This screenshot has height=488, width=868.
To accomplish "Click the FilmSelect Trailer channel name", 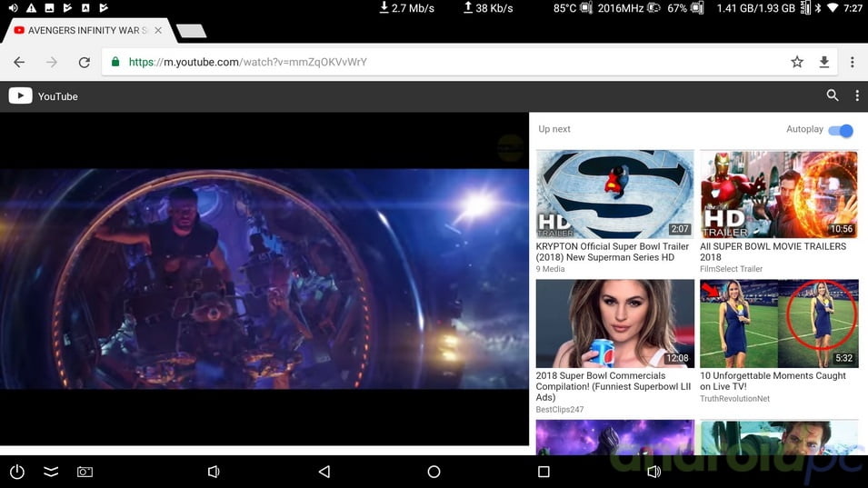I will tap(732, 269).
